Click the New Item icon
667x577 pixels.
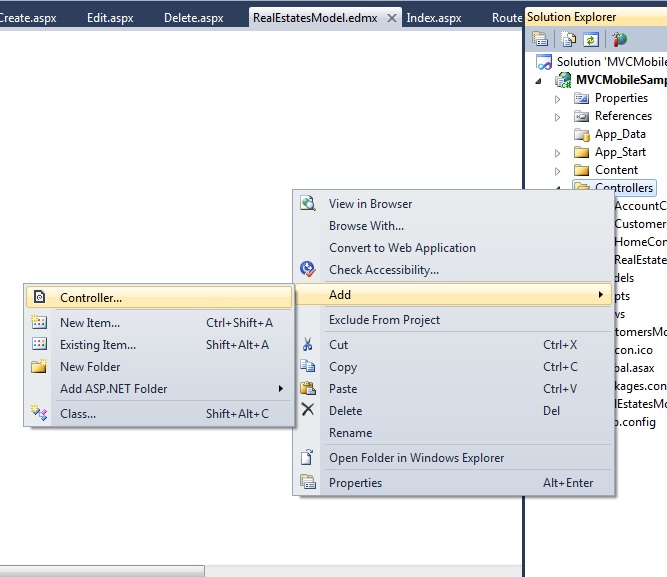click(x=39, y=322)
